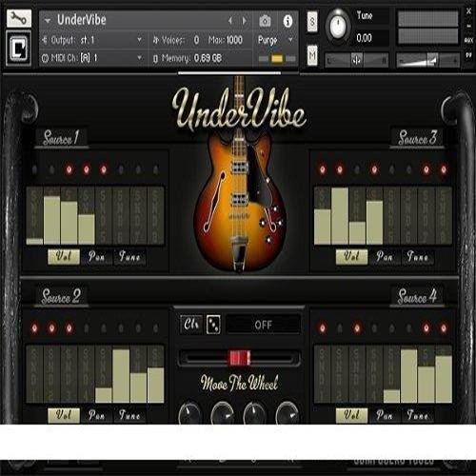Open the MIDI Ch dropdown
Image resolution: width=476 pixels, height=476 pixels.
[x=92, y=58]
